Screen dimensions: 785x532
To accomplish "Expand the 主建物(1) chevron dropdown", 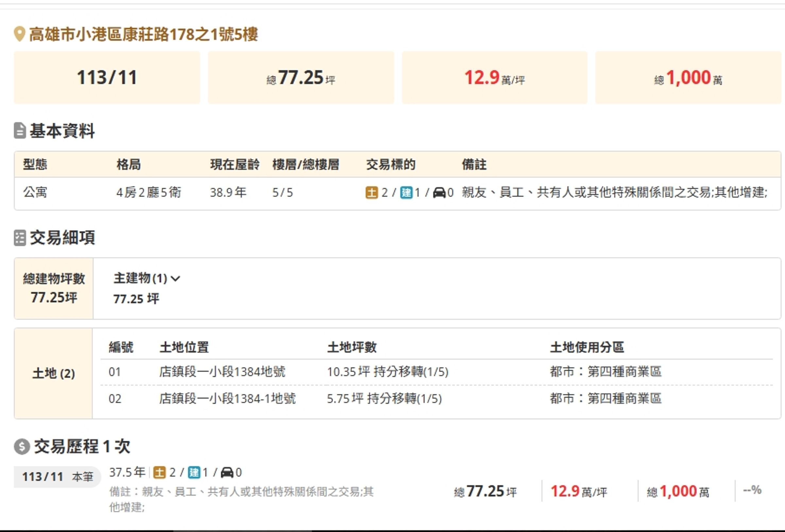I will pyautogui.click(x=175, y=279).
